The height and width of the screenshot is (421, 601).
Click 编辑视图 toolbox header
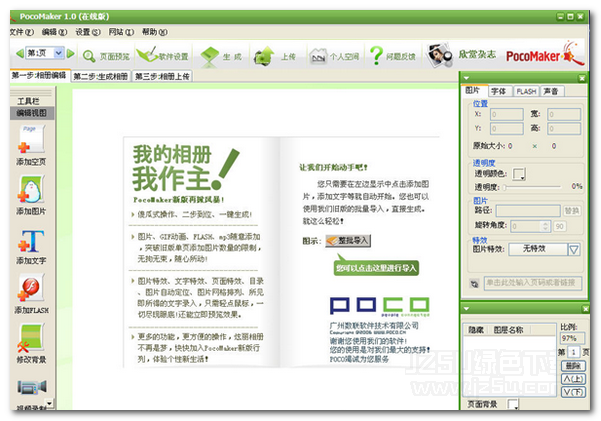32,113
